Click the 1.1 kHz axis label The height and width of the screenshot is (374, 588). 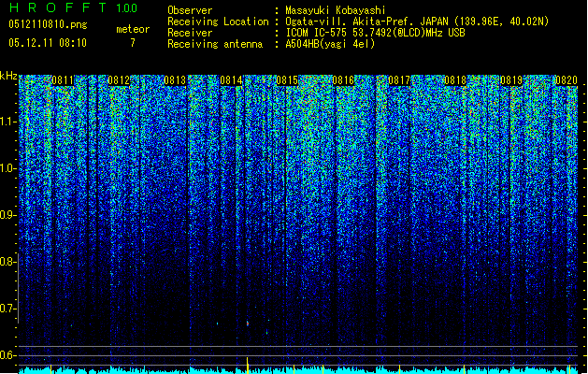click(7, 122)
